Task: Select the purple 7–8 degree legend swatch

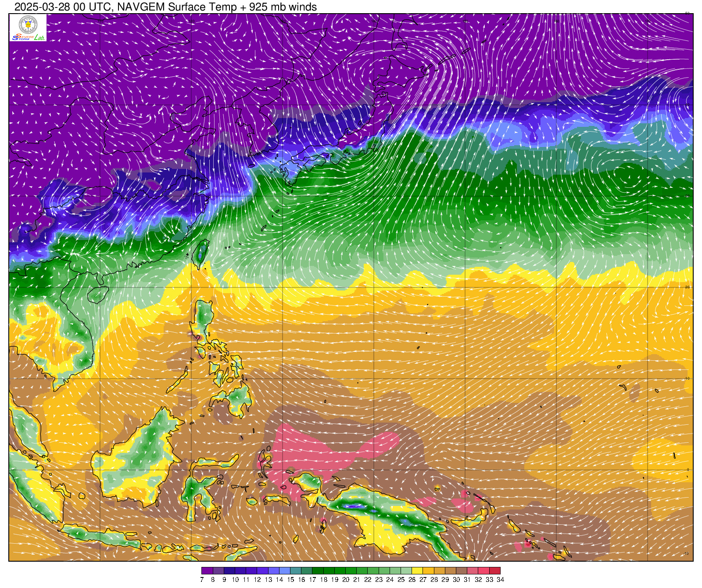Action: coord(207,571)
